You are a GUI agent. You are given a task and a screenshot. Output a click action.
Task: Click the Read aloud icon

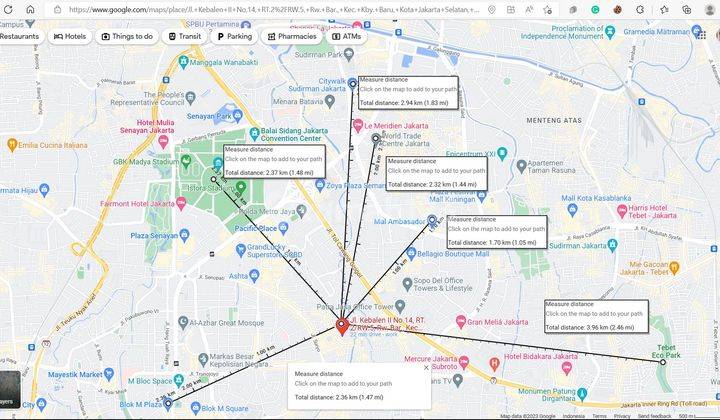click(529, 9)
